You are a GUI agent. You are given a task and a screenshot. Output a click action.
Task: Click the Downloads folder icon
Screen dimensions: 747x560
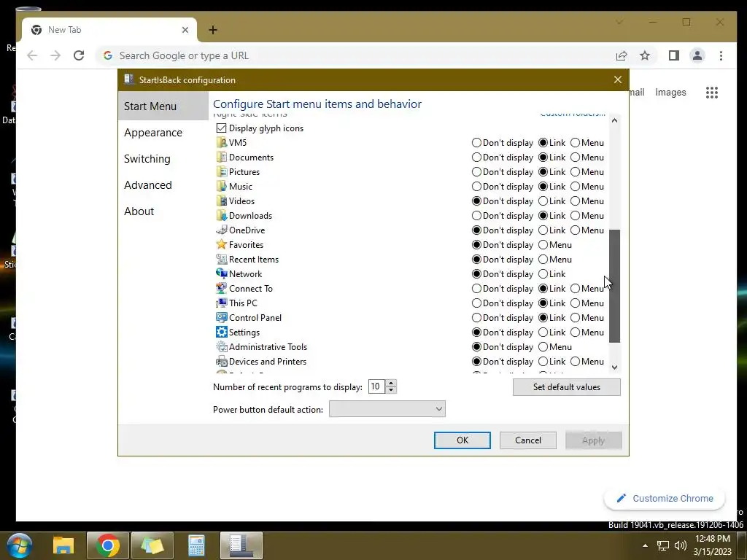221,216
